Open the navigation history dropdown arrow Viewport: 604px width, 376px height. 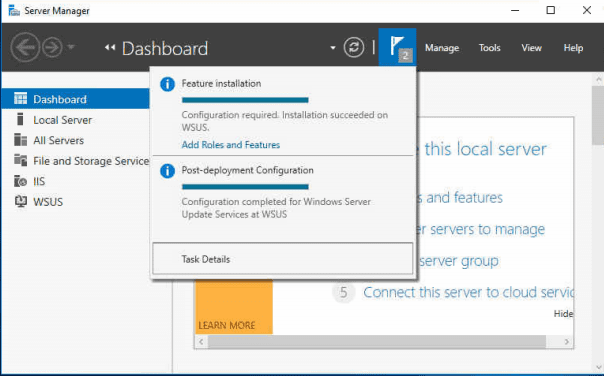[x=71, y=47]
